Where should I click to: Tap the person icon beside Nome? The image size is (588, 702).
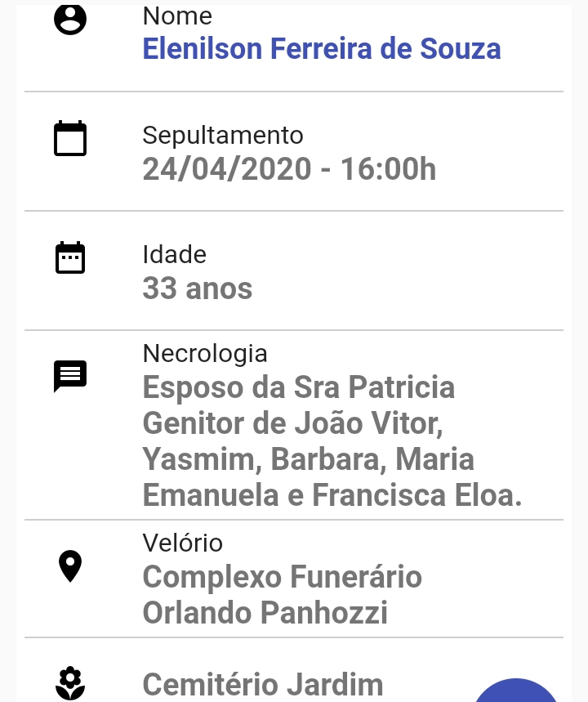[70, 19]
